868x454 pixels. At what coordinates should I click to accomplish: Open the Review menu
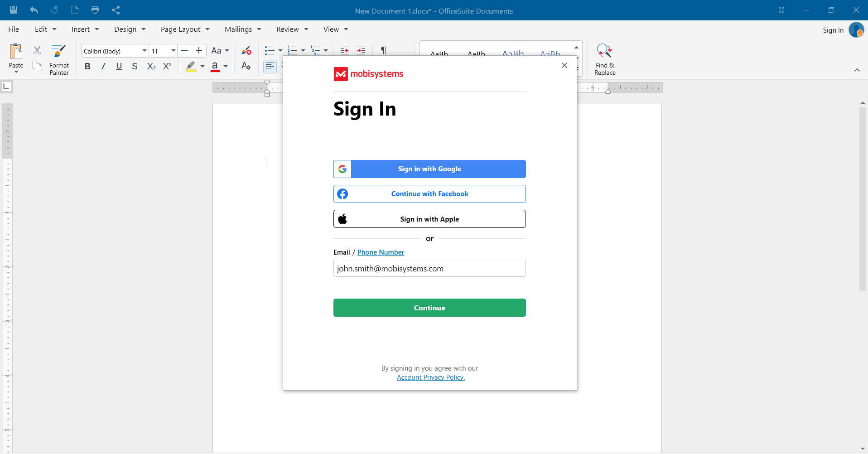point(292,29)
